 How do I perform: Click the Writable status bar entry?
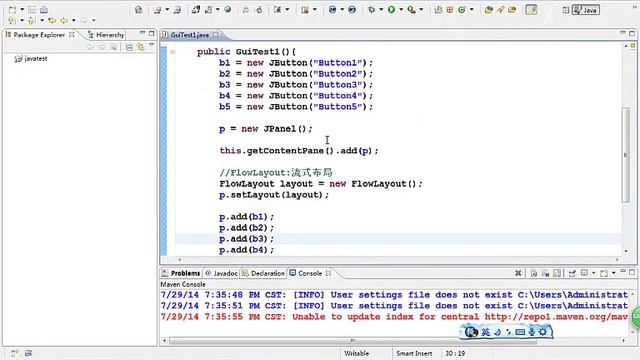(x=356, y=353)
